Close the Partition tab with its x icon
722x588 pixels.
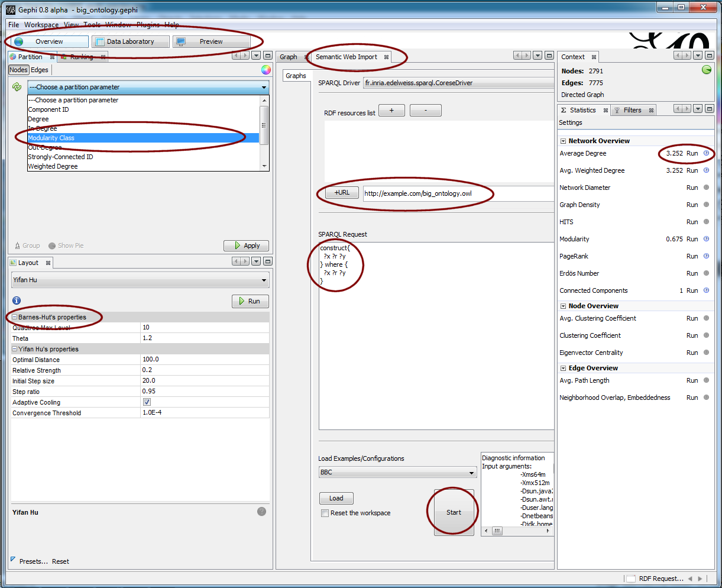(52, 57)
